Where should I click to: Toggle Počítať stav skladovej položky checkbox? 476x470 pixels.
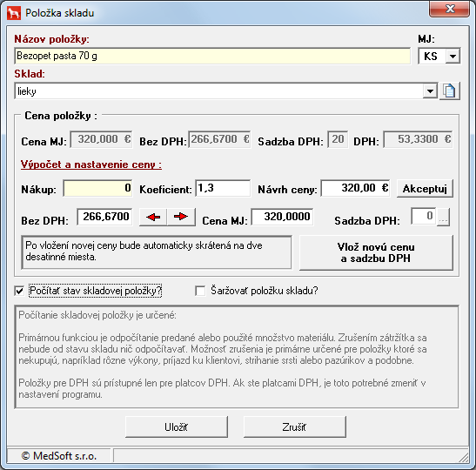pyautogui.click(x=19, y=291)
